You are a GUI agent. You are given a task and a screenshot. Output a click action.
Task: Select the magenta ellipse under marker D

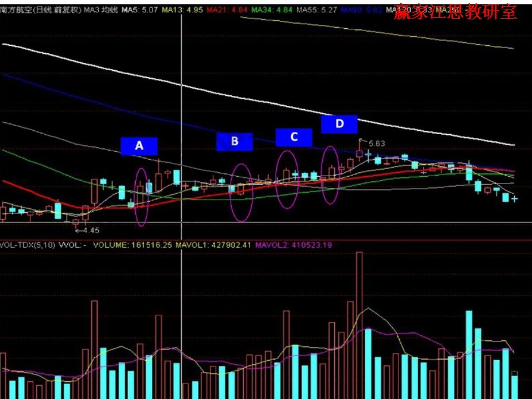(330, 175)
